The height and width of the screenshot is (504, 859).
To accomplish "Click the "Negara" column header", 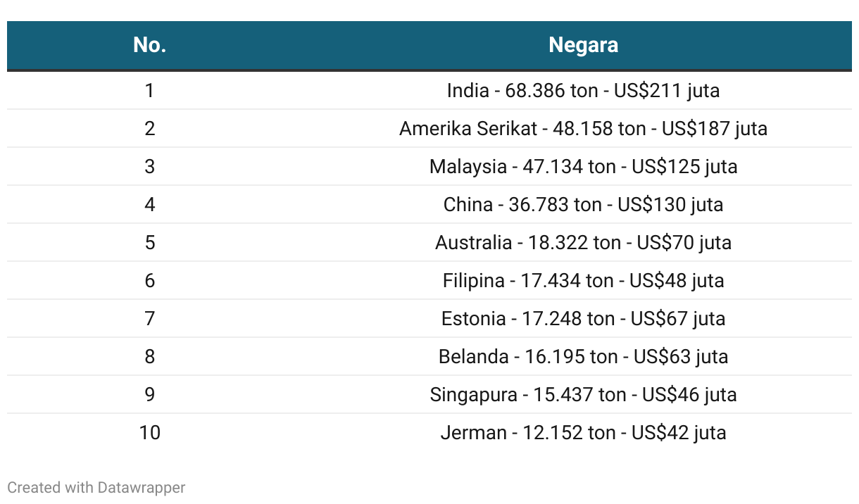I will (x=583, y=45).
